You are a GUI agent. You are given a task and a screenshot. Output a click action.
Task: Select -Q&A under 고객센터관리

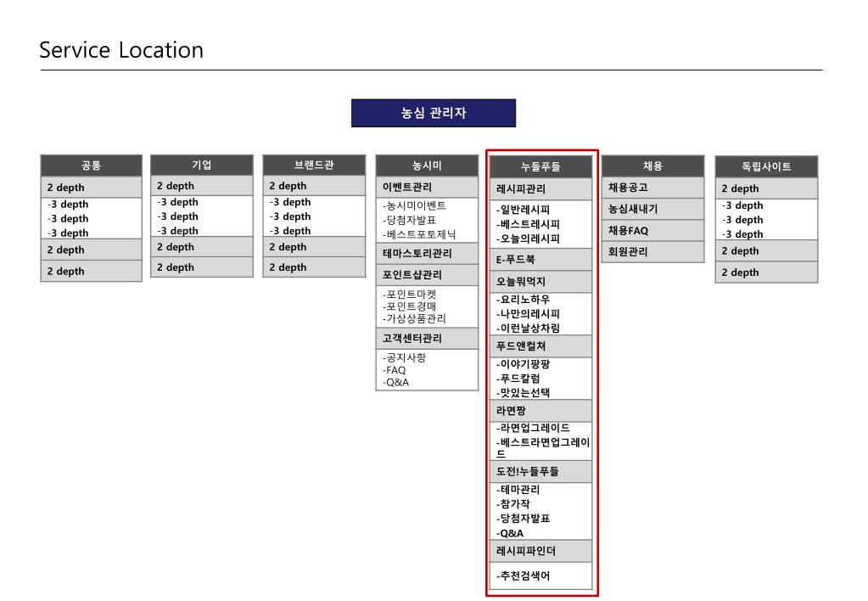pos(395,382)
